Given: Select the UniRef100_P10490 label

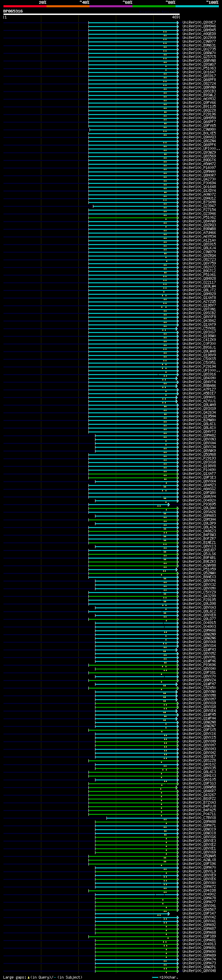Looking at the screenshot, I should click(x=199, y=470).
